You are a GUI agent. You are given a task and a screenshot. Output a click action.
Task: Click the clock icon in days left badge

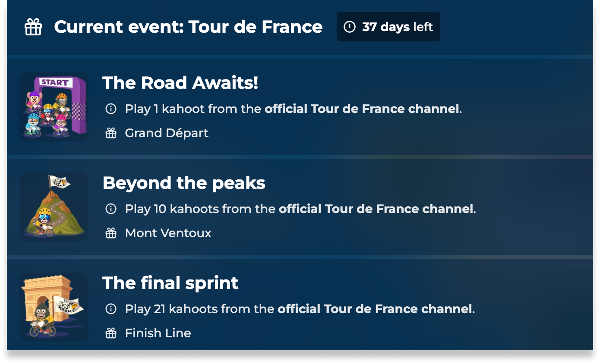pos(349,27)
